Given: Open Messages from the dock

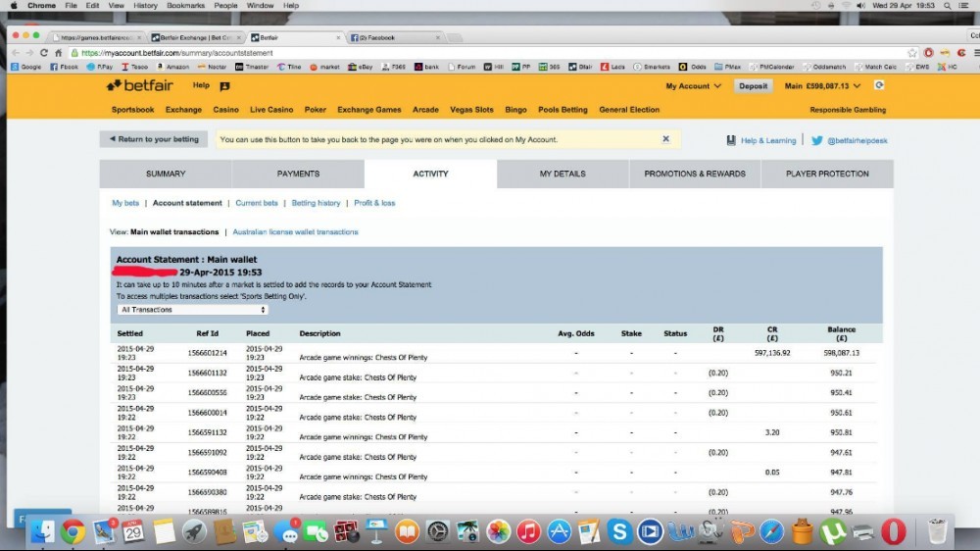Looking at the screenshot, I should pyautogui.click(x=287, y=531).
